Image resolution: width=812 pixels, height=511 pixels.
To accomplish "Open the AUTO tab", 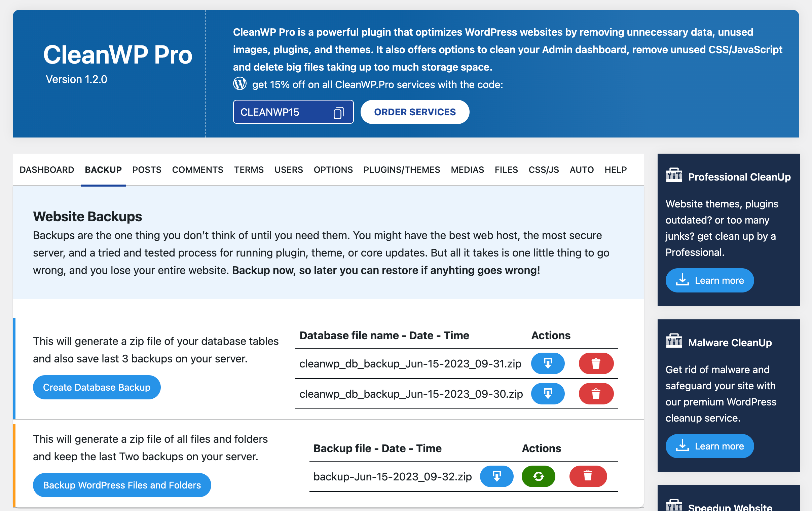I will pyautogui.click(x=582, y=169).
